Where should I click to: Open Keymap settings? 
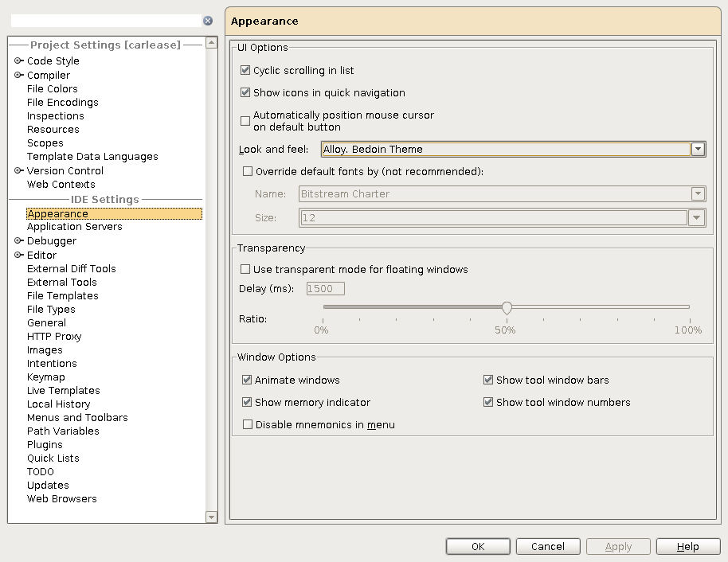pos(46,377)
